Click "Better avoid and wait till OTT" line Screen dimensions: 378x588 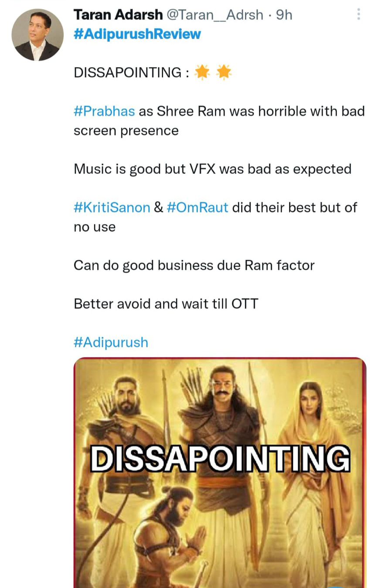point(166,303)
